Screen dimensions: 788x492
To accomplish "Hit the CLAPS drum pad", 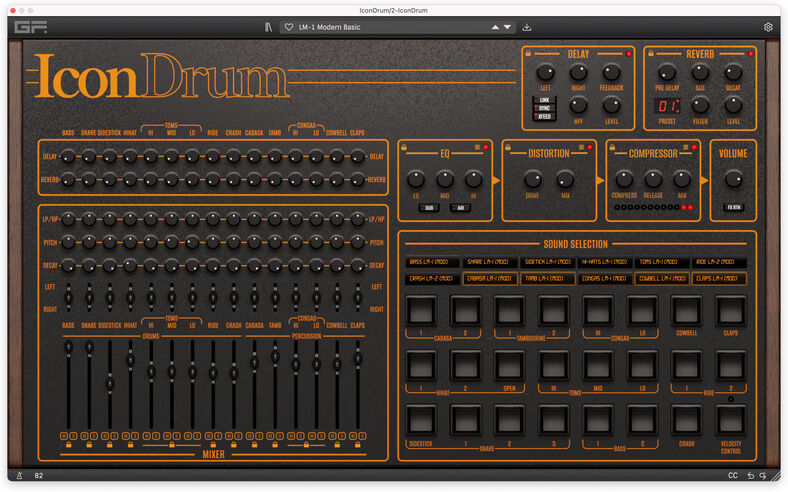I will coord(731,312).
